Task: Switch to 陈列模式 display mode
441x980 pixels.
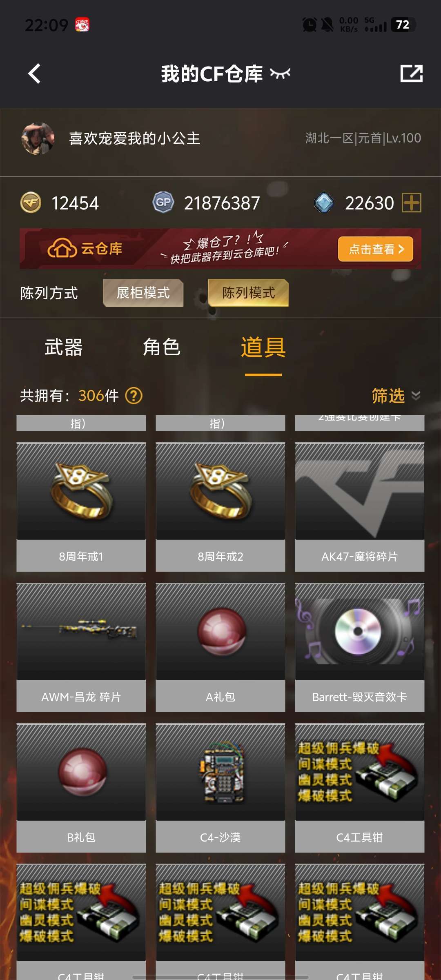Action: click(x=248, y=293)
